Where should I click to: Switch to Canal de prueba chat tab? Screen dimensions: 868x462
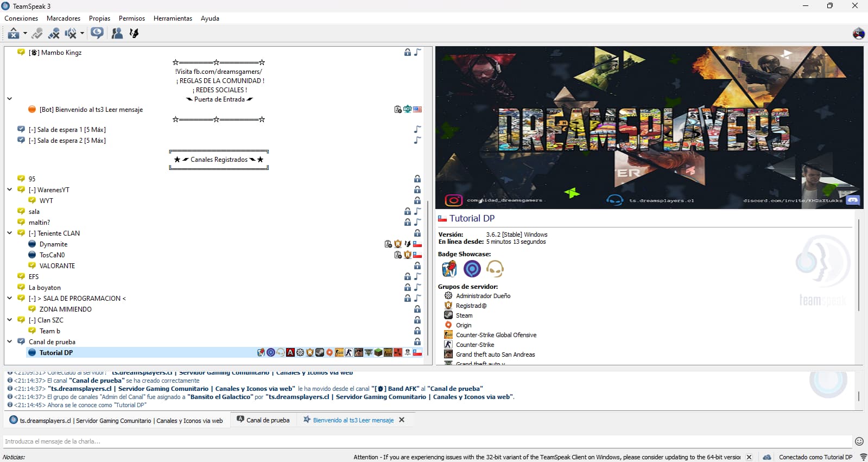point(263,420)
